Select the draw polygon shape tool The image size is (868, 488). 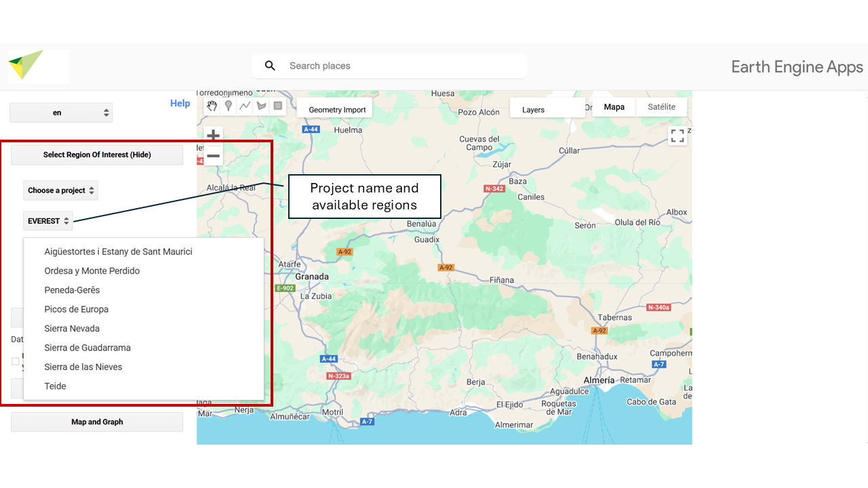(x=261, y=106)
